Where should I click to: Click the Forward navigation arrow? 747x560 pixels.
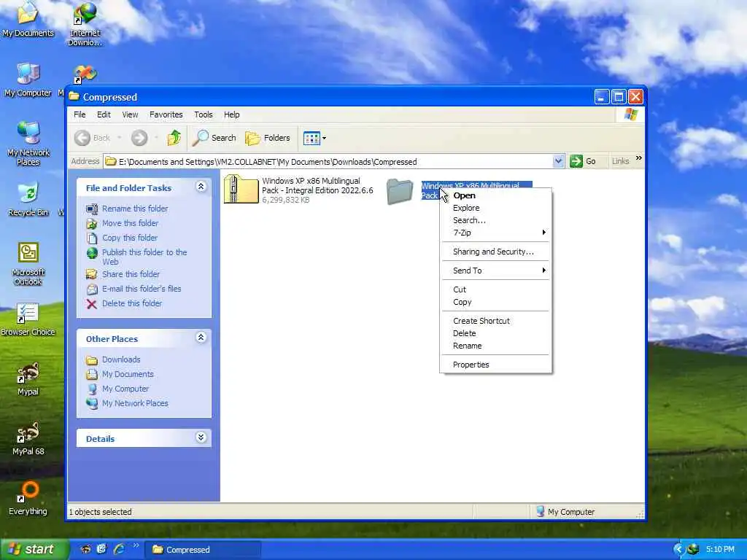[x=139, y=138]
